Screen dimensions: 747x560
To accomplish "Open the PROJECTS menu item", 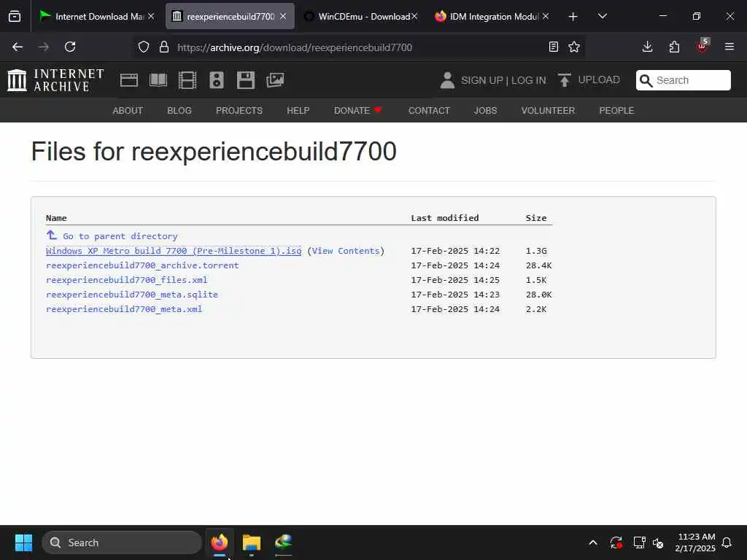I will [239, 111].
